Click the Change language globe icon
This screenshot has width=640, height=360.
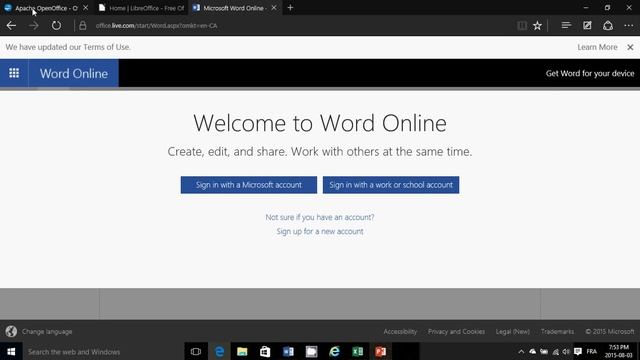pos(11,331)
